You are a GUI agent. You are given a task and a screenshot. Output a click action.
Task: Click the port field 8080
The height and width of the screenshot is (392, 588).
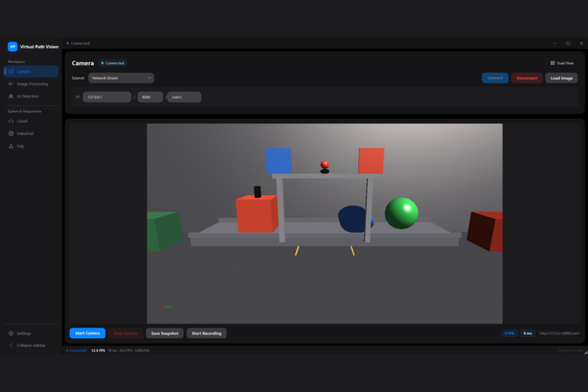(150, 97)
